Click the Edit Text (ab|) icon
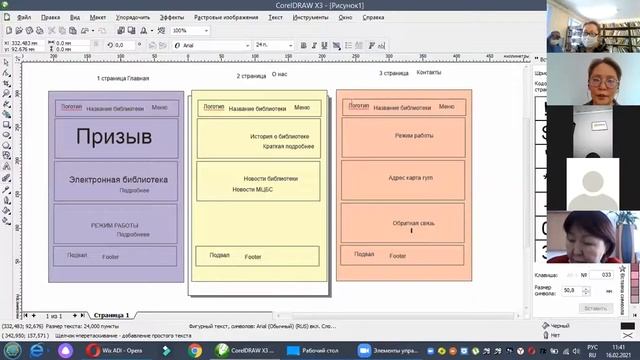The height and width of the screenshot is (360, 640). [x=381, y=46]
